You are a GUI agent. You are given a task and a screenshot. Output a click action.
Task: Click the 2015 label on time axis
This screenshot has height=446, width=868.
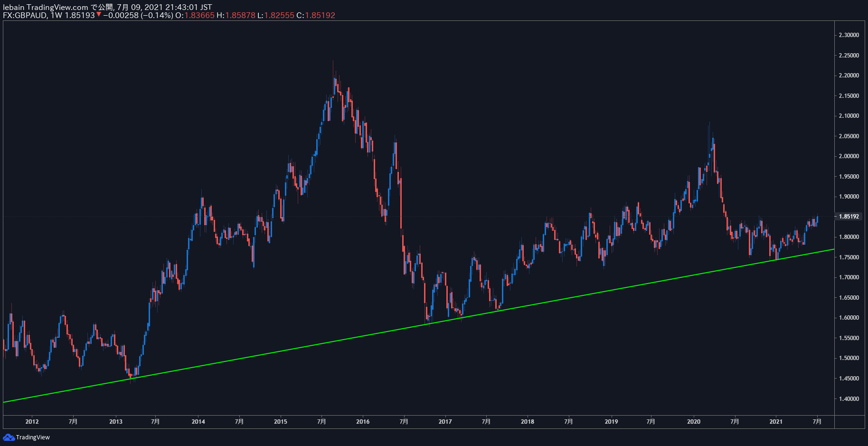point(281,422)
